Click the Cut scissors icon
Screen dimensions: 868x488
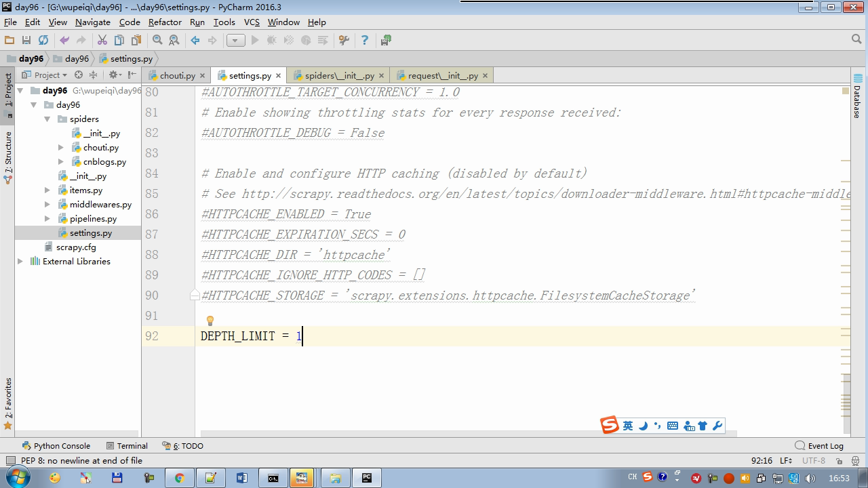(102, 40)
